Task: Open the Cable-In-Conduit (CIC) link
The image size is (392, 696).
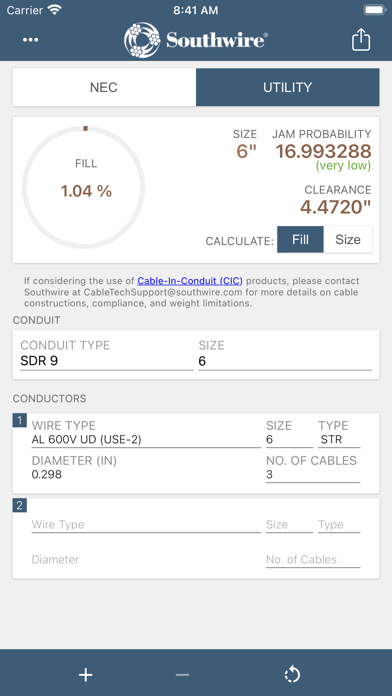Action: point(190,281)
